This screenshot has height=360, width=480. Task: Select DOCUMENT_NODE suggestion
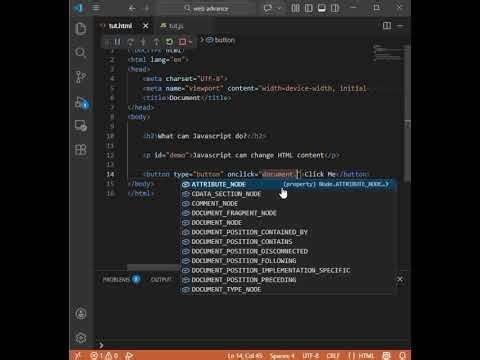coord(289,223)
